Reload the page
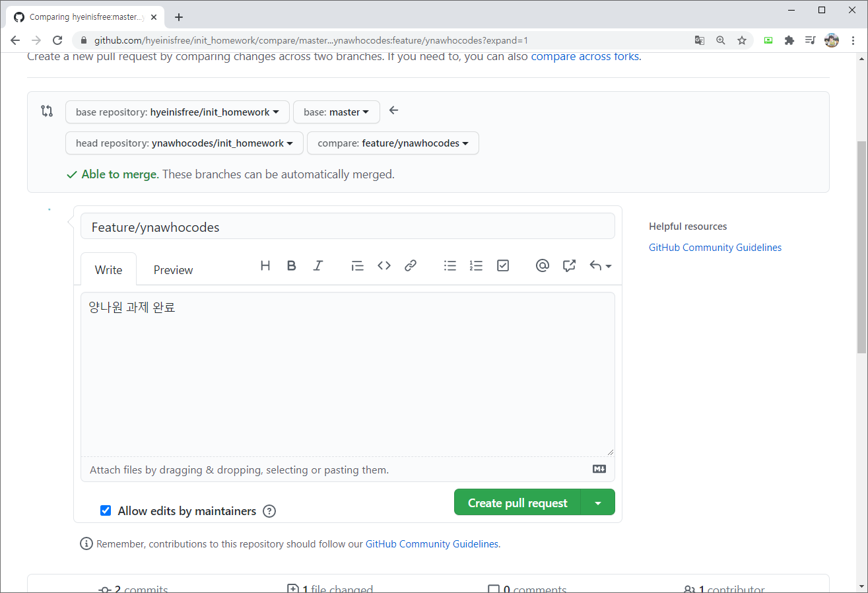Screen dimensions: 868x593 coord(57,40)
